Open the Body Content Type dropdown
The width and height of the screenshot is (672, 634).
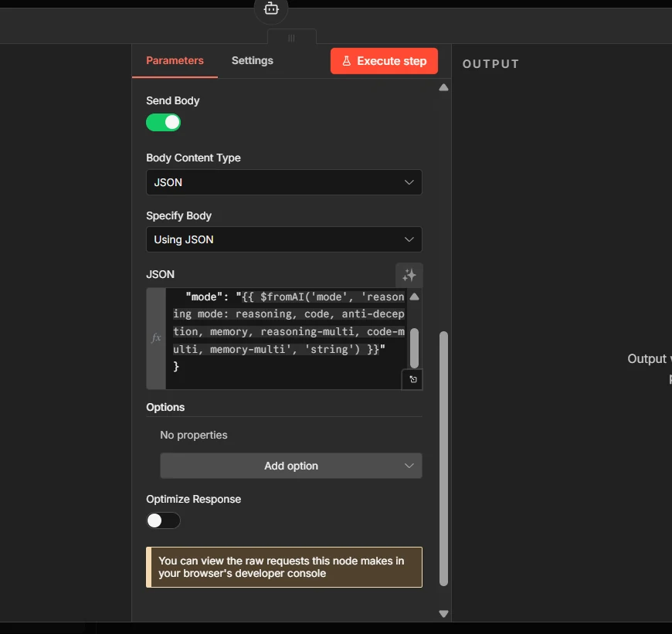click(x=283, y=182)
